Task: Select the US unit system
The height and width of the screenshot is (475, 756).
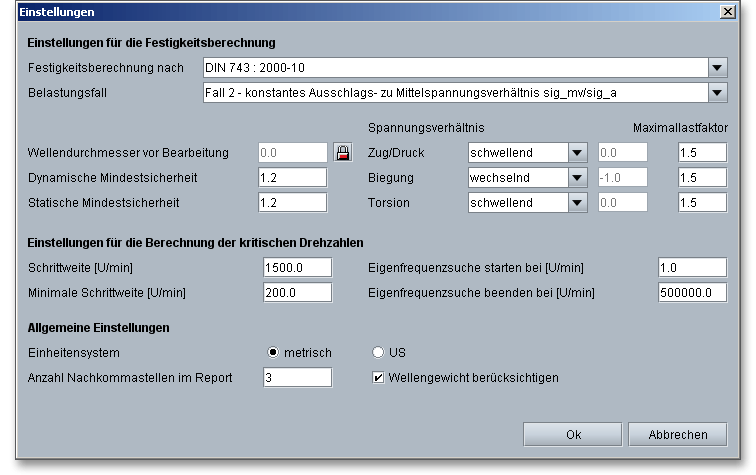Action: click(378, 353)
